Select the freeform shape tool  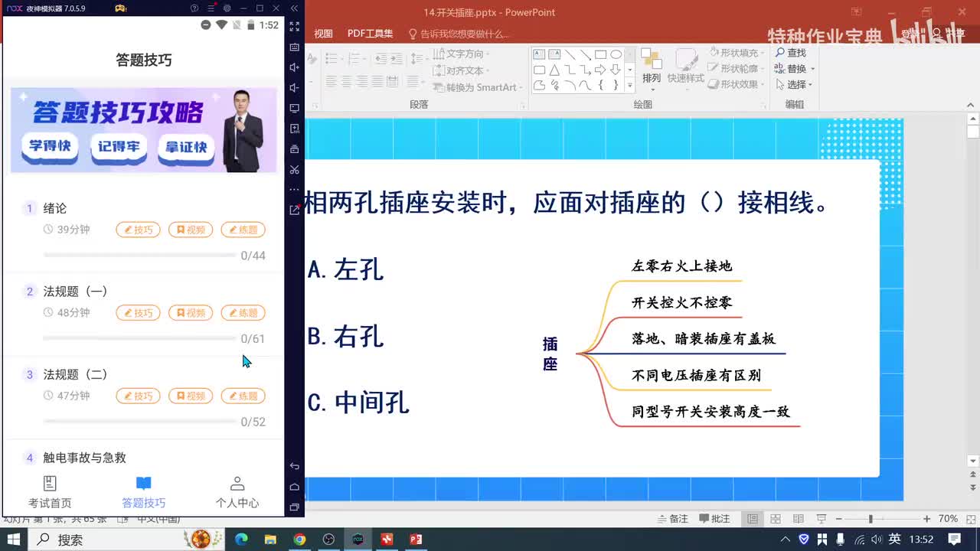pos(539,85)
